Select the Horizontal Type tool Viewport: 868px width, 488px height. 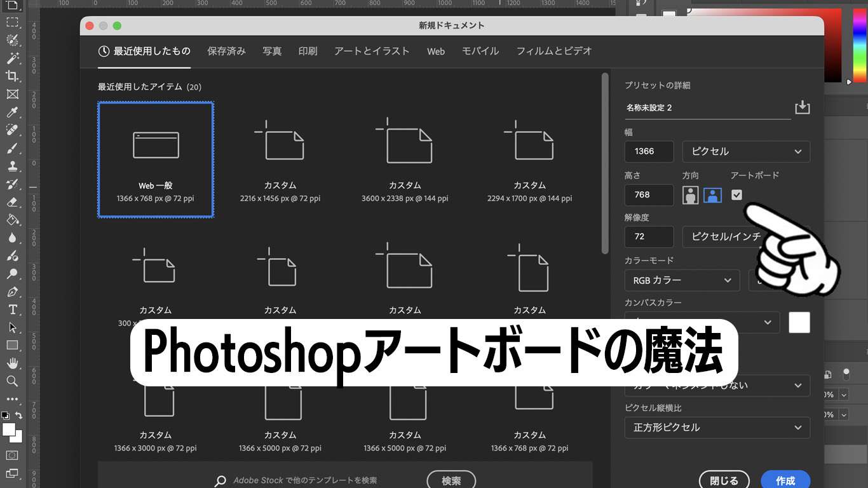tap(12, 310)
